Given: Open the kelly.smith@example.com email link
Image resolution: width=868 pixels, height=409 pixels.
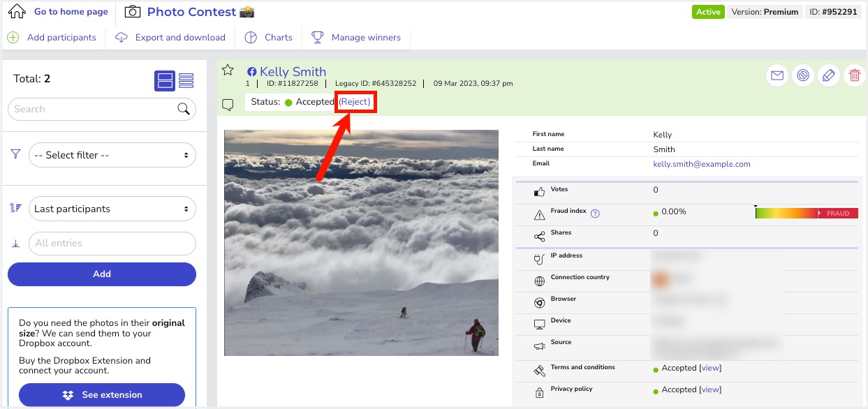Looking at the screenshot, I should pyautogui.click(x=702, y=164).
